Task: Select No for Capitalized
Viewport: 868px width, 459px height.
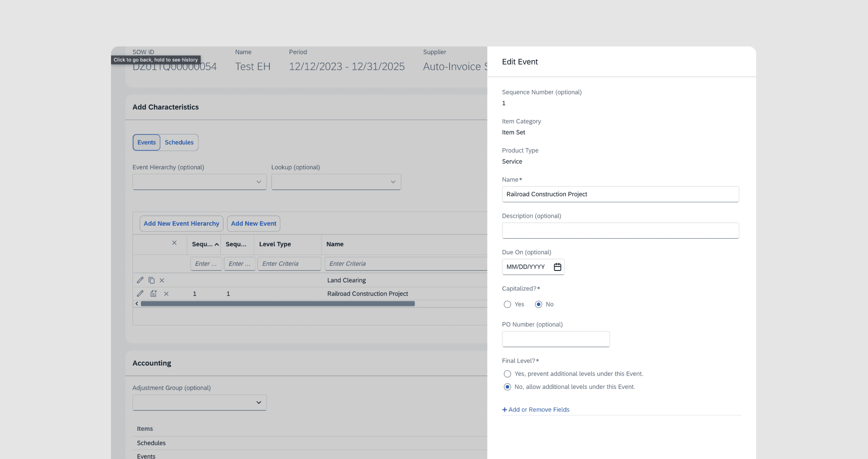Action: [539, 304]
